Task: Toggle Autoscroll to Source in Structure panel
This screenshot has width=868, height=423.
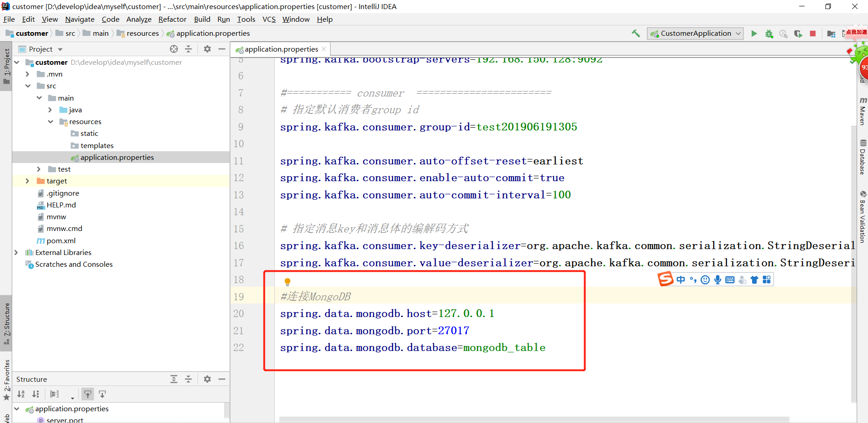Action: click(88, 394)
